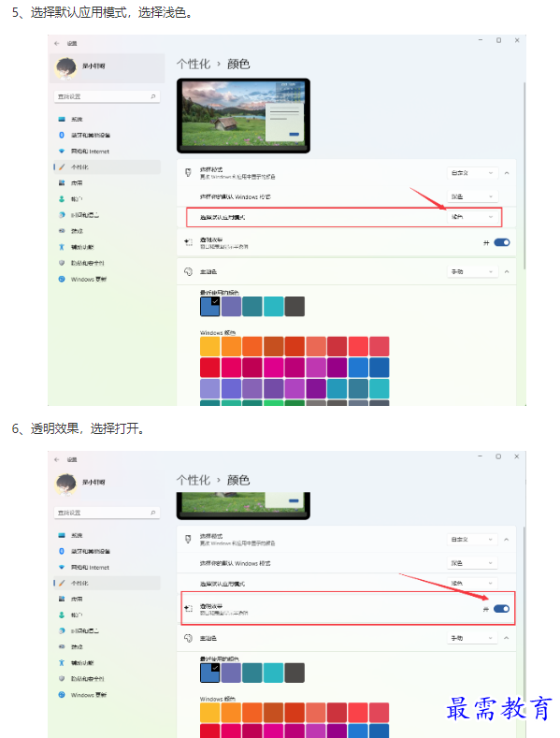The height and width of the screenshot is (738, 560).
Task: Open the 自定义 mode dropdown in step 5 window
Action: pos(472,173)
